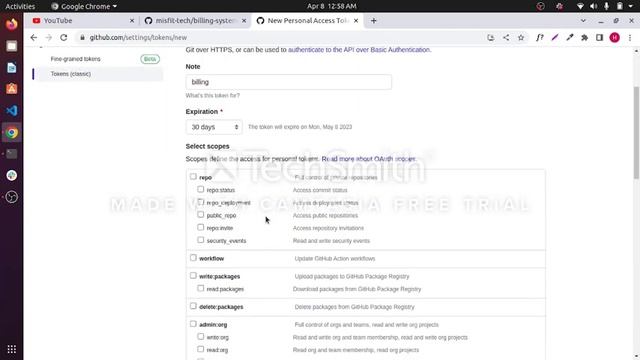
Task: Show Applications grid in the dock
Action: (x=11, y=349)
